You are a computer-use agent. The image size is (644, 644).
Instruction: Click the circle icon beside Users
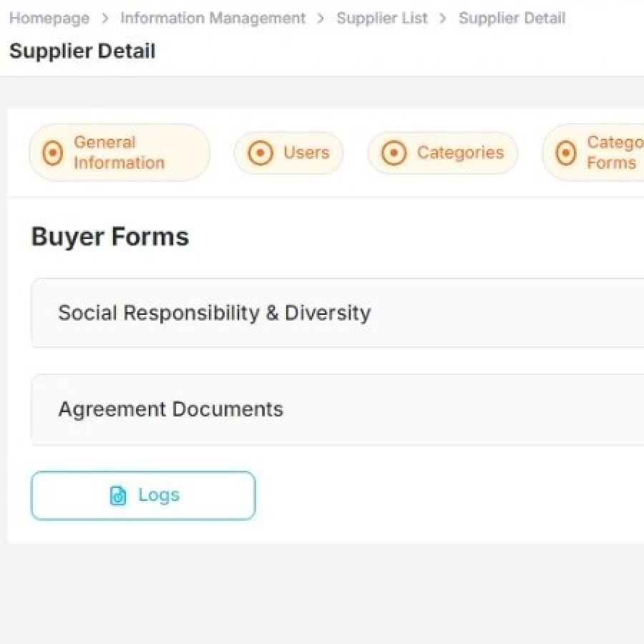(x=260, y=152)
